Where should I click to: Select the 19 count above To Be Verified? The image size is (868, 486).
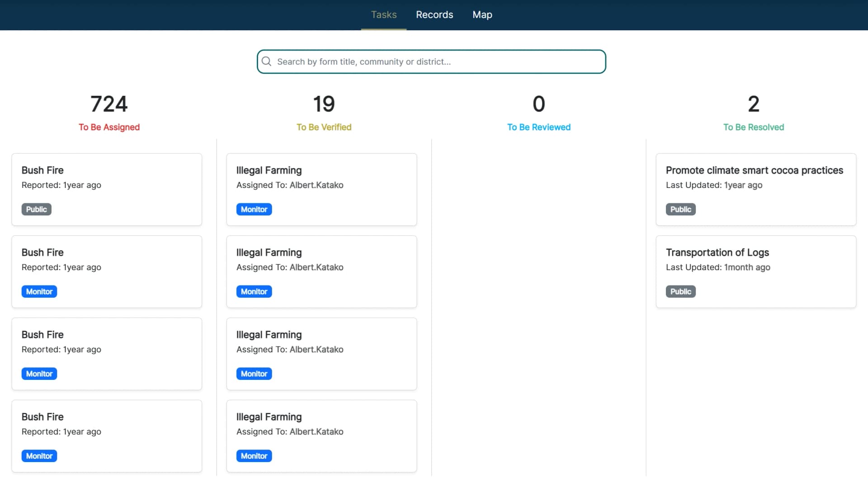[324, 104]
